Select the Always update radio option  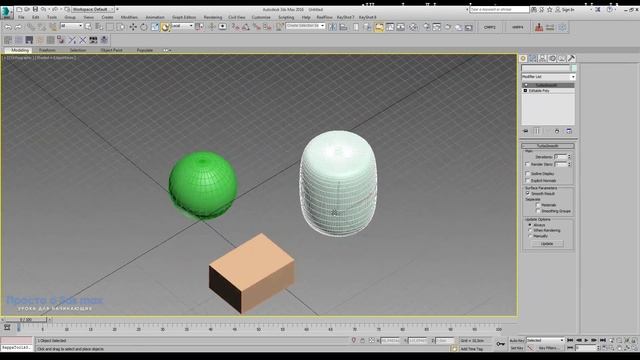(530, 225)
